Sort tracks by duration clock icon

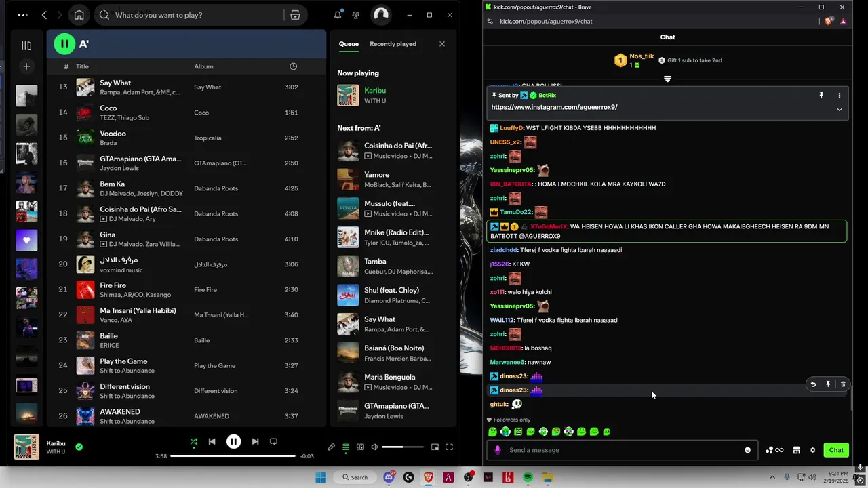(x=293, y=66)
